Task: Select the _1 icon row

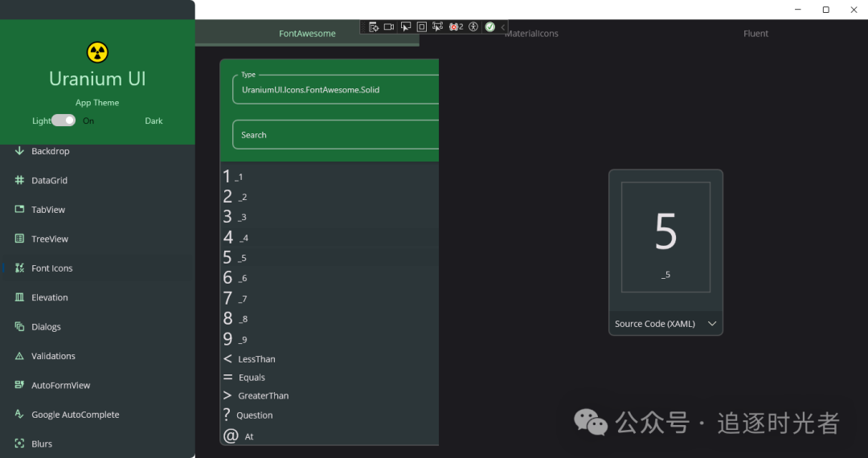Action: pyautogui.click(x=330, y=177)
